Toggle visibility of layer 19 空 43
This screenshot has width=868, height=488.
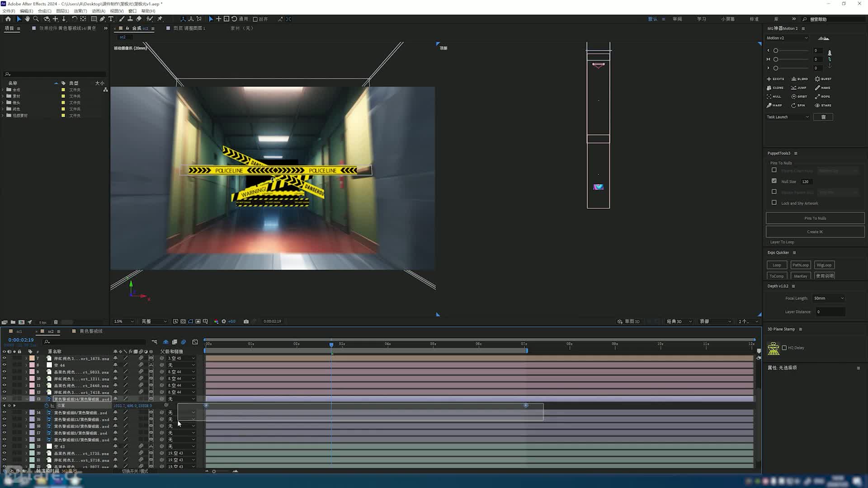[5, 446]
